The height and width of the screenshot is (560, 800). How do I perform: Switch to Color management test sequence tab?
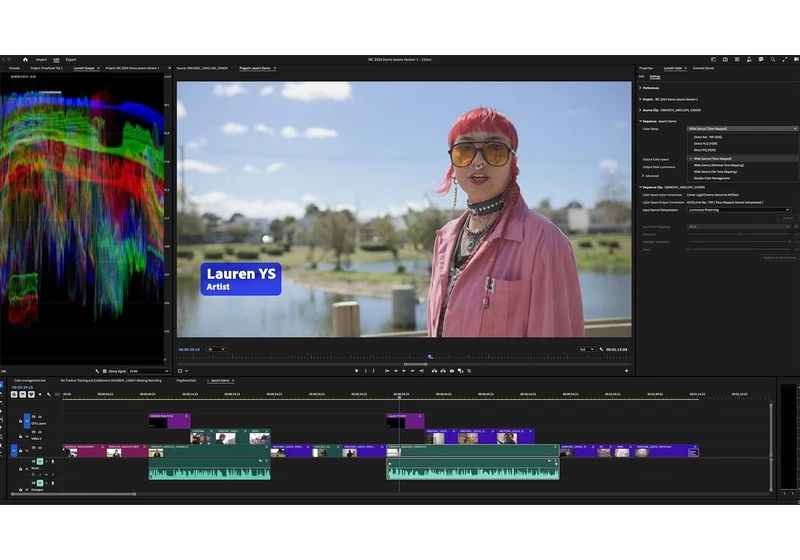(x=30, y=380)
